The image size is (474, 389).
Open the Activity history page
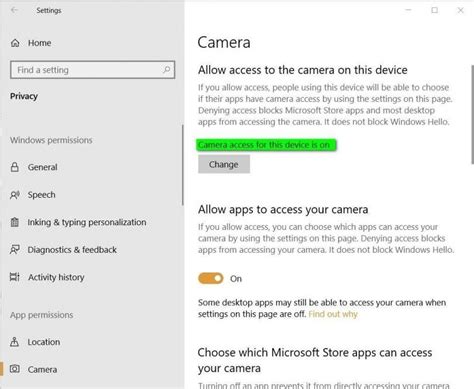[56, 277]
